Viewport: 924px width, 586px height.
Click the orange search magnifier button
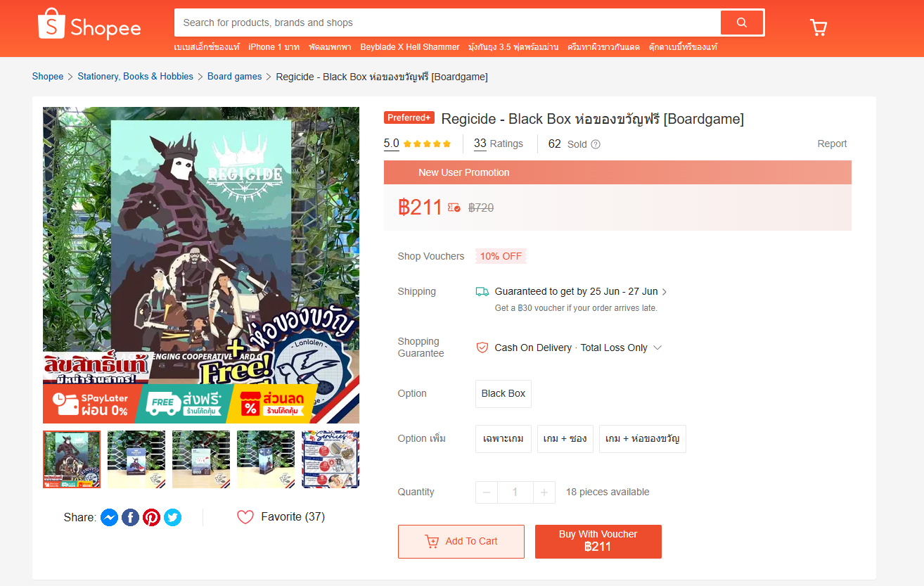click(742, 23)
